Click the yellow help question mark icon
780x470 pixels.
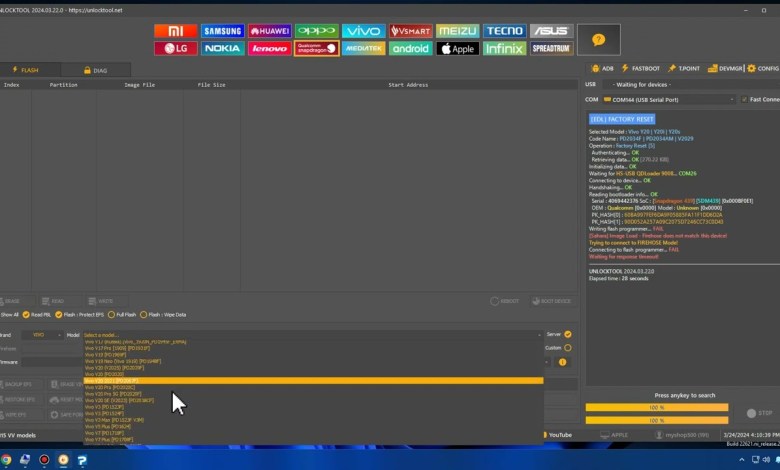[598, 40]
